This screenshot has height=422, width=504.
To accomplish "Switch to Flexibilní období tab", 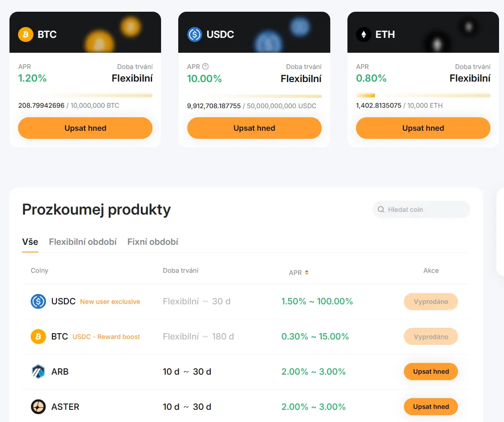I will point(83,242).
